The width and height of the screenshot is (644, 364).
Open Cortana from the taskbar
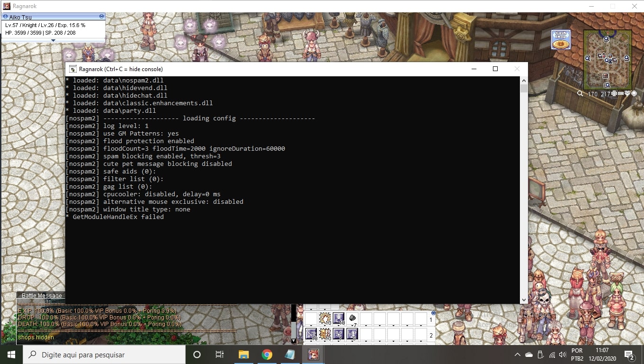[197, 355]
